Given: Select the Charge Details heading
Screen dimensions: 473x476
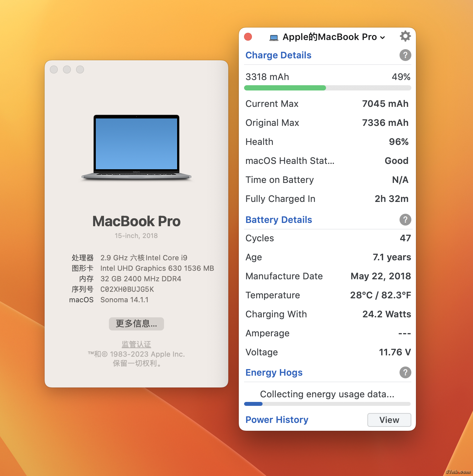Looking at the screenshot, I should pyautogui.click(x=278, y=55).
